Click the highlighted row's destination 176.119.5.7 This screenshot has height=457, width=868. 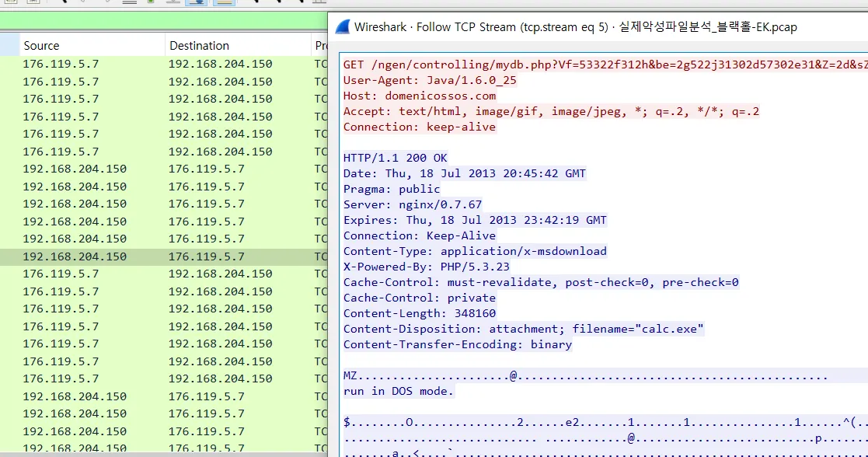click(x=207, y=256)
